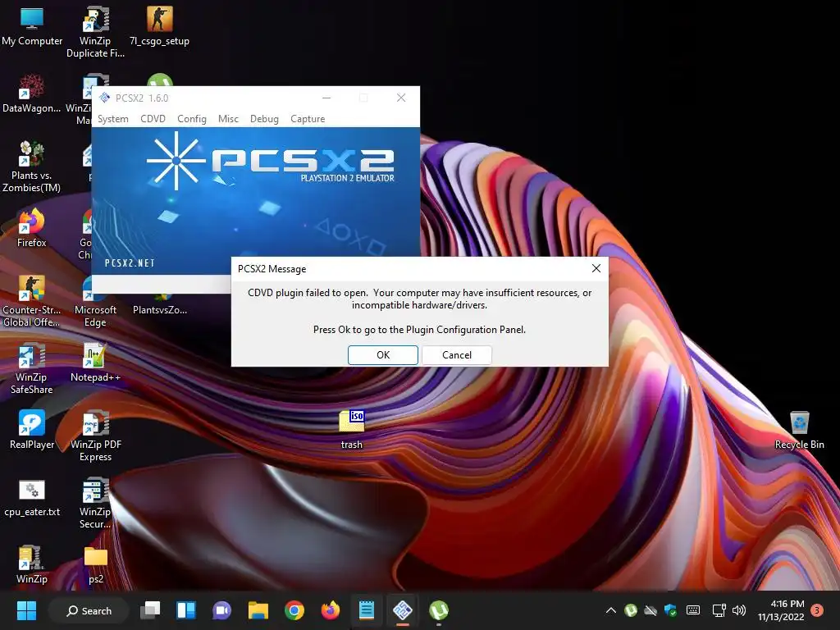This screenshot has height=630, width=840.
Task: Open Firefox from the taskbar
Action: (330, 609)
